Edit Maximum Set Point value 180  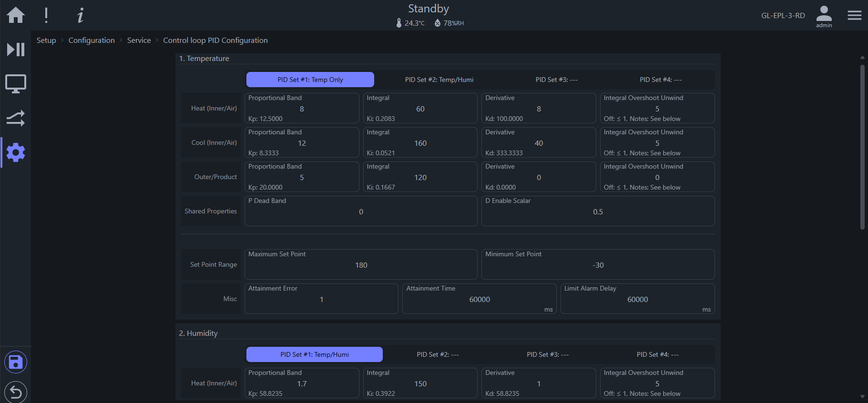coord(361,264)
